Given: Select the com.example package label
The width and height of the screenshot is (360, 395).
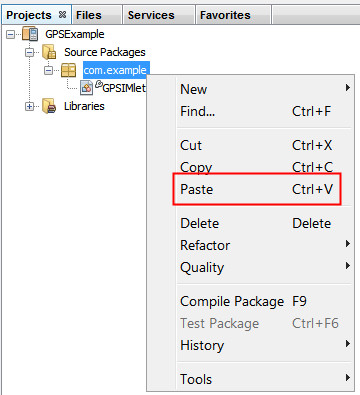Looking at the screenshot, I should click(x=115, y=70).
